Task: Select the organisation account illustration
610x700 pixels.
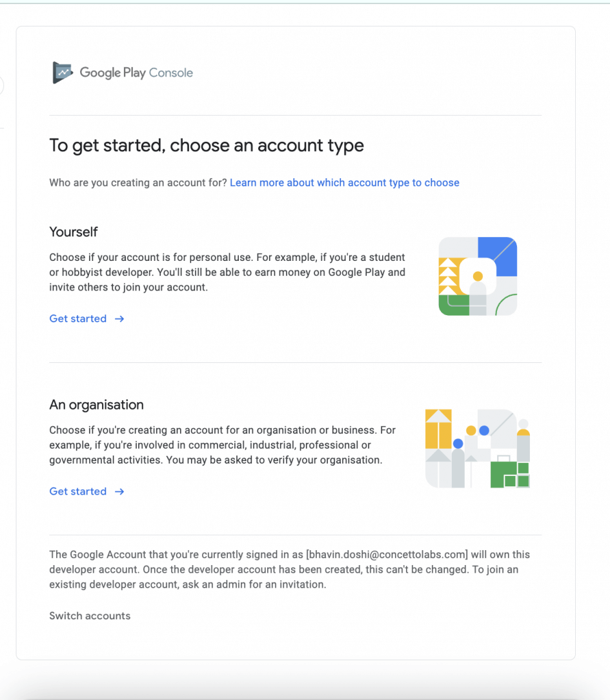Action: [x=478, y=448]
